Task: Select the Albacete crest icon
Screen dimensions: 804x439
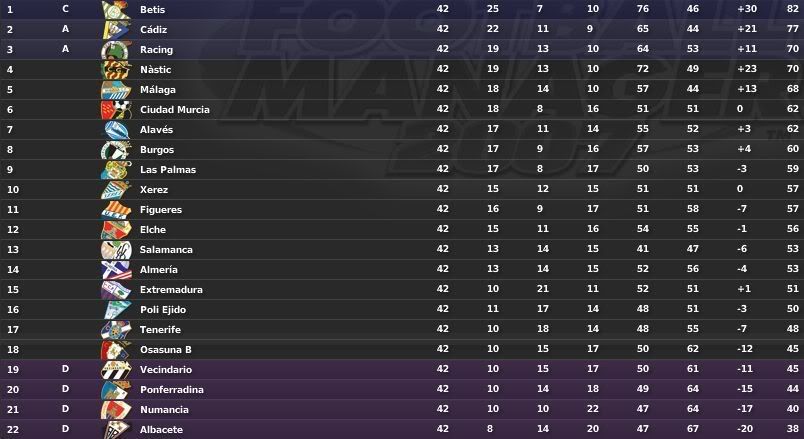Action: (x=116, y=430)
